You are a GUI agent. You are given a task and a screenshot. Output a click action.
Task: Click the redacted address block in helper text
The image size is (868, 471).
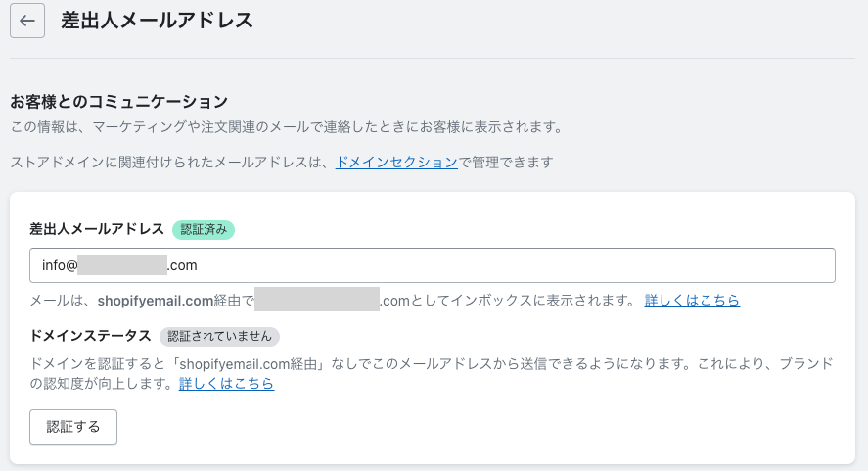[317, 300]
